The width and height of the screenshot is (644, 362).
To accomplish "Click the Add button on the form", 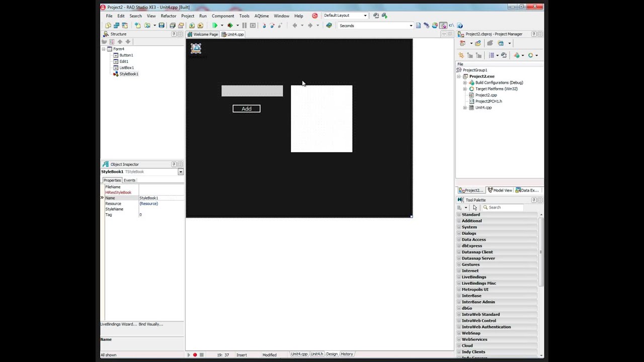I will coord(247,109).
